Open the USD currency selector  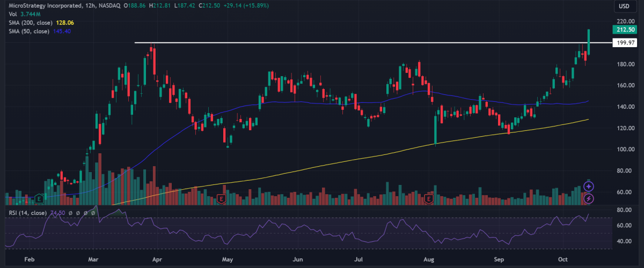pyautogui.click(x=624, y=6)
